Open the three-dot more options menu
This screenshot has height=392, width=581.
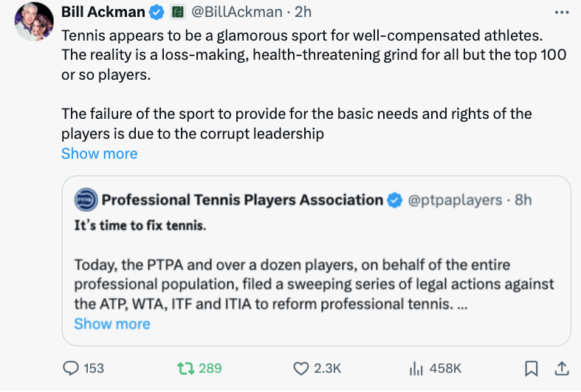561,11
